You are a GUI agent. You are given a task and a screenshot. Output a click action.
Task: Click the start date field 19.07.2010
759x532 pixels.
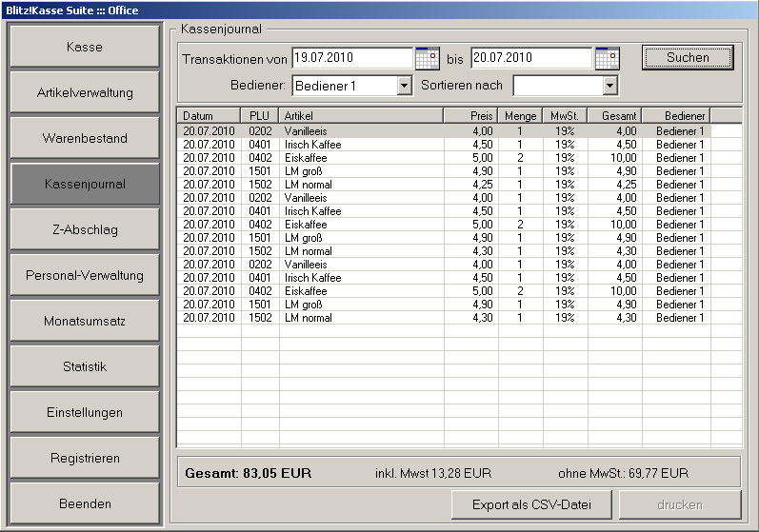[x=352, y=58]
